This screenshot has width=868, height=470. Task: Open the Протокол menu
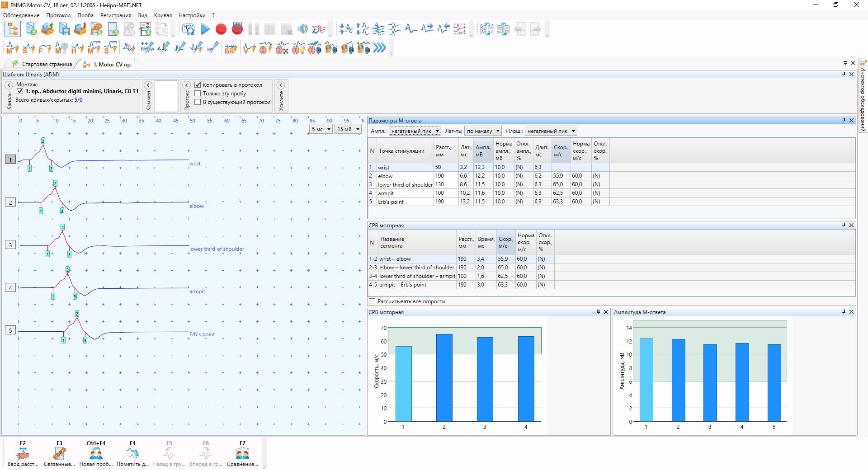(x=58, y=15)
